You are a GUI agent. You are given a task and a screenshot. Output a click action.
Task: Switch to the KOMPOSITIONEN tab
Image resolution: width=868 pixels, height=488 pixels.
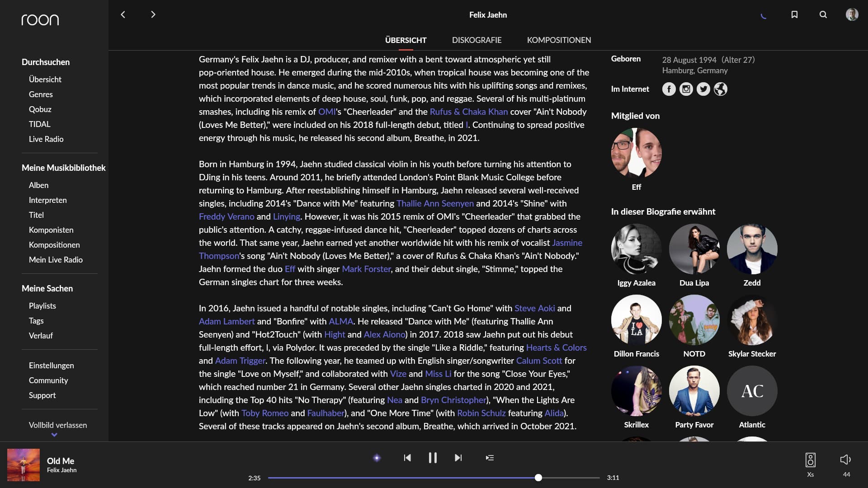(x=559, y=40)
